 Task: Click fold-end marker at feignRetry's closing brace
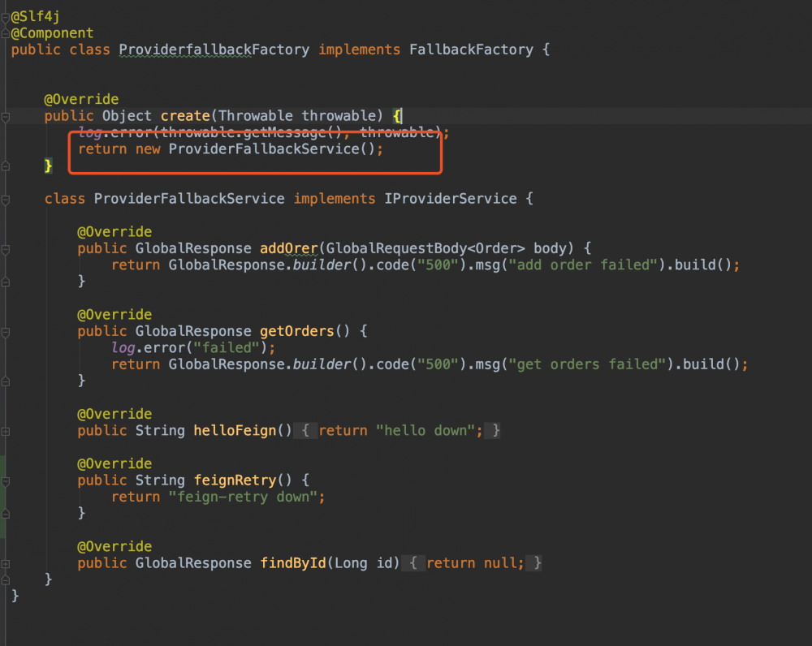coord(6,514)
